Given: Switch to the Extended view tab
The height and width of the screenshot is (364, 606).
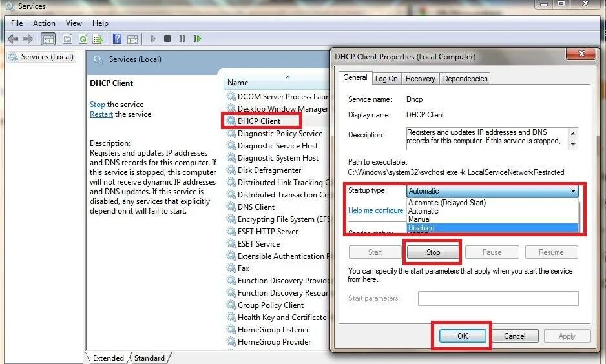Looking at the screenshot, I should [x=109, y=358].
